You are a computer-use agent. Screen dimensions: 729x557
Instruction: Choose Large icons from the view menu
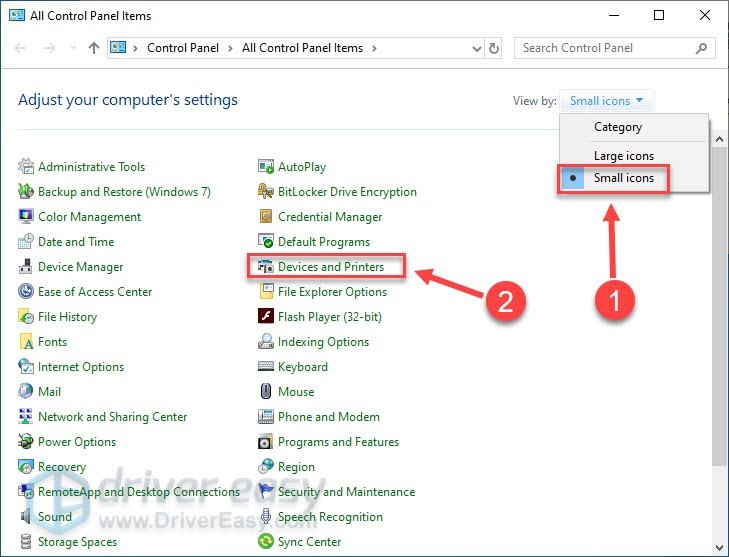623,155
